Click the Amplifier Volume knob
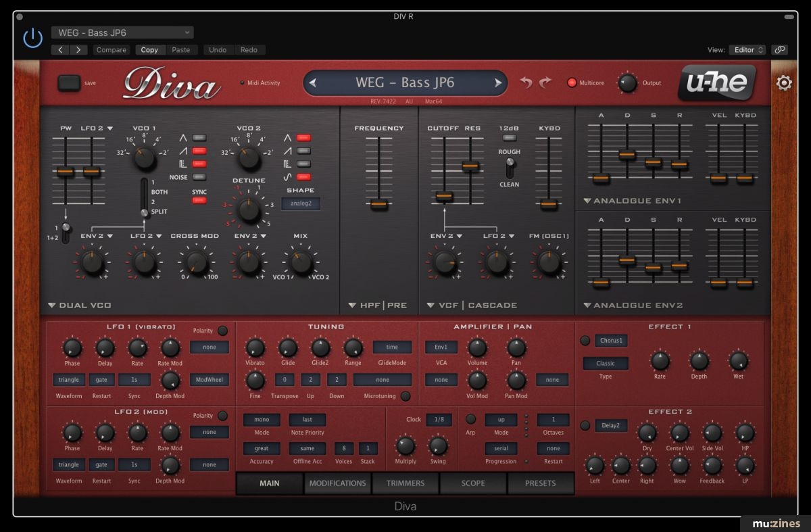The width and height of the screenshot is (811, 532). click(477, 348)
